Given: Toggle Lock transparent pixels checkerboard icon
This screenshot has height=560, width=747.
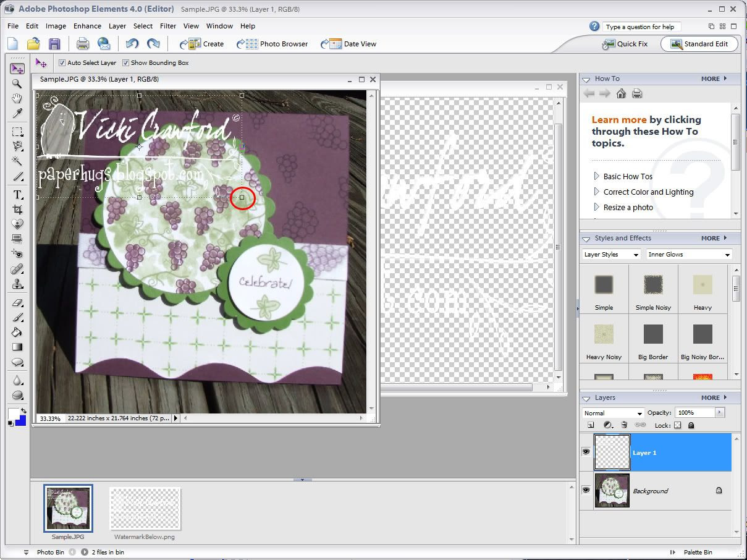Looking at the screenshot, I should [677, 425].
